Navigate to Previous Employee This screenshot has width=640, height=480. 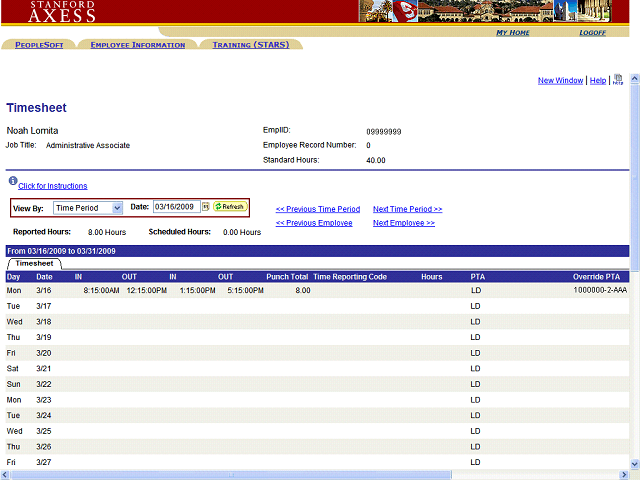[x=313, y=223]
